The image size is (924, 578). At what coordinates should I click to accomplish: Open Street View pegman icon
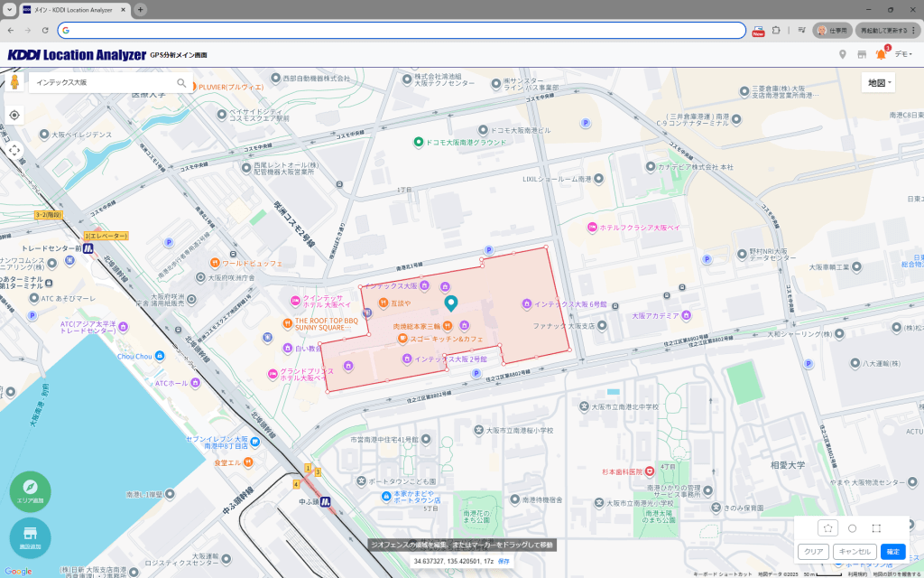pos(14,83)
